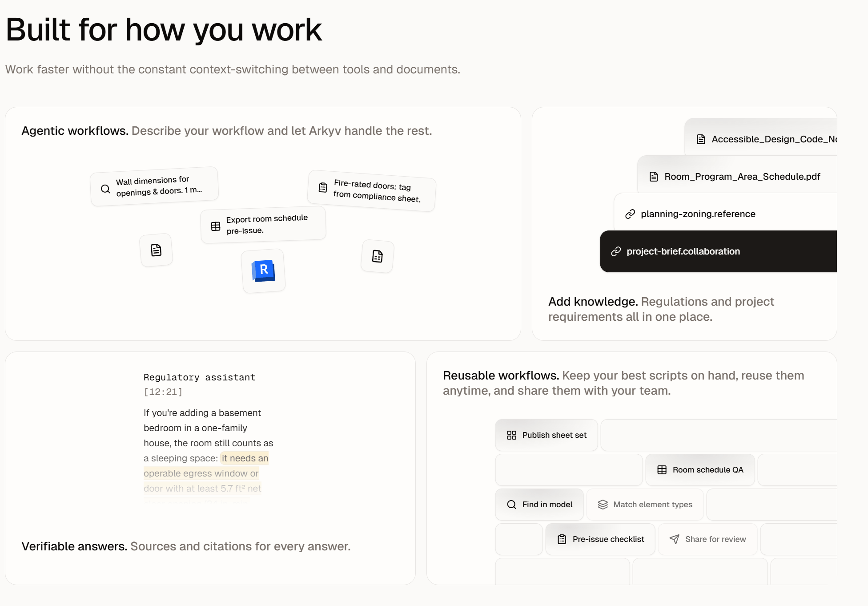
Task: Click the Fire-rated doors compliance prompt card
Action: click(372, 191)
